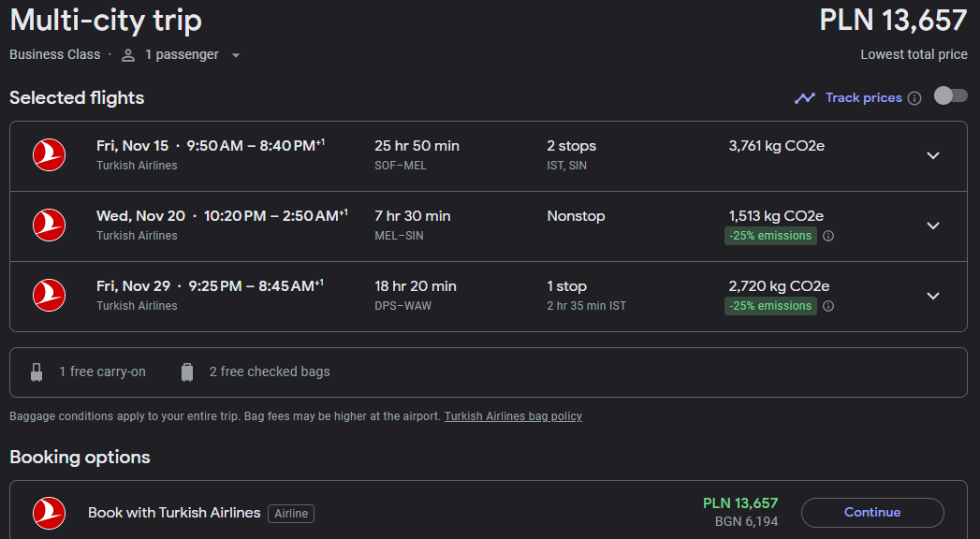Screen dimensions: 980x539
Task: Click the "Booking options" heading
Action: [80, 458]
